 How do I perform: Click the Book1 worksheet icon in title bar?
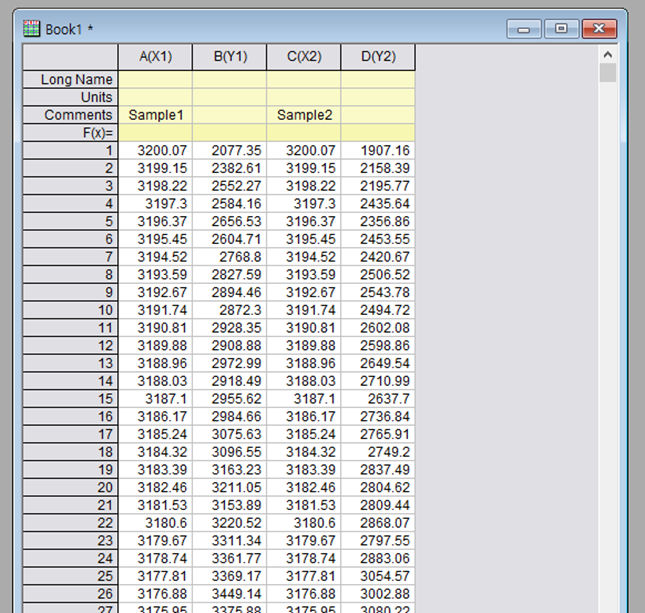tap(32, 29)
